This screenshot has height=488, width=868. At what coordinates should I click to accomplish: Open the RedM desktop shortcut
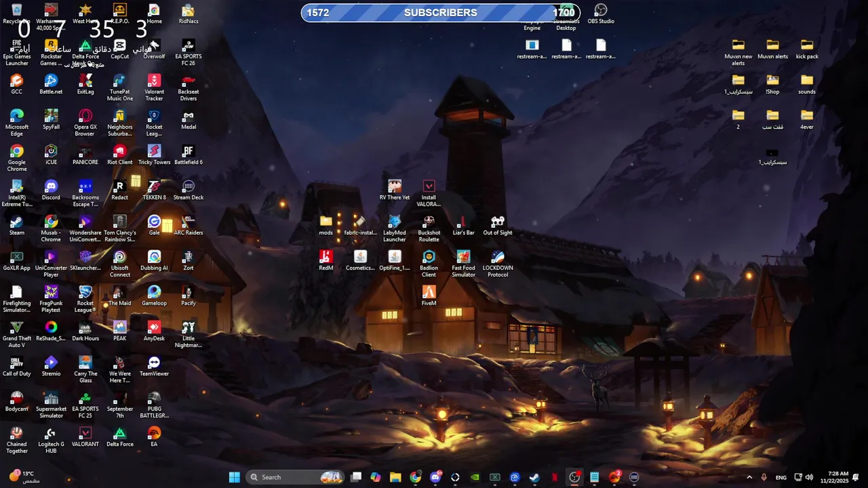click(x=326, y=260)
